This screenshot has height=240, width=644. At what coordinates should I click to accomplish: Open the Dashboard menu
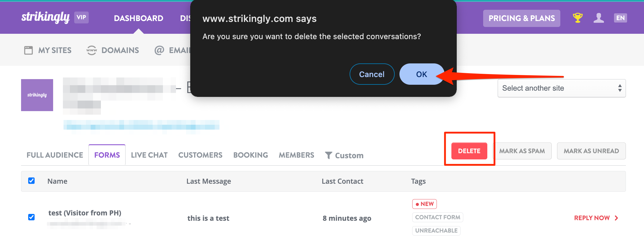click(139, 18)
